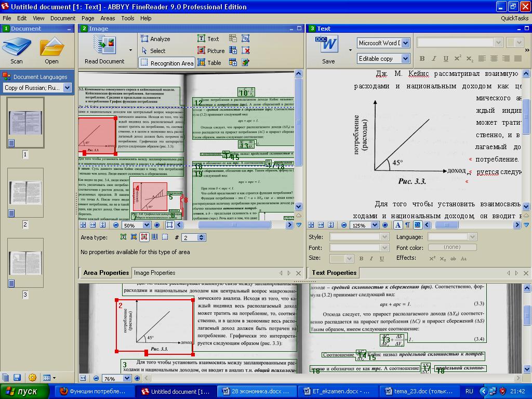The height and width of the screenshot is (399, 532).
Task: Click the Save to Word DOC icon
Action: [328, 50]
